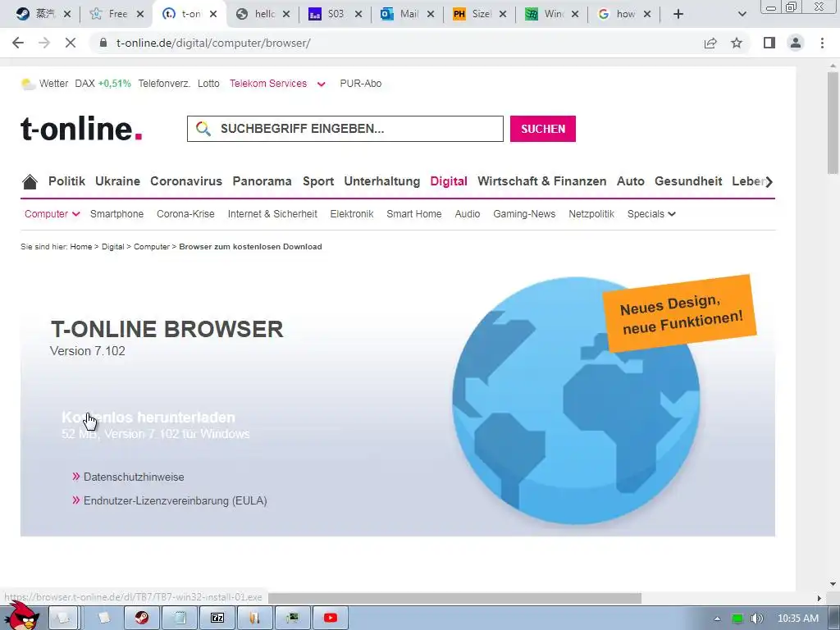The height and width of the screenshot is (630, 840).
Task: Click the 10:35 AM clock
Action: (797, 619)
